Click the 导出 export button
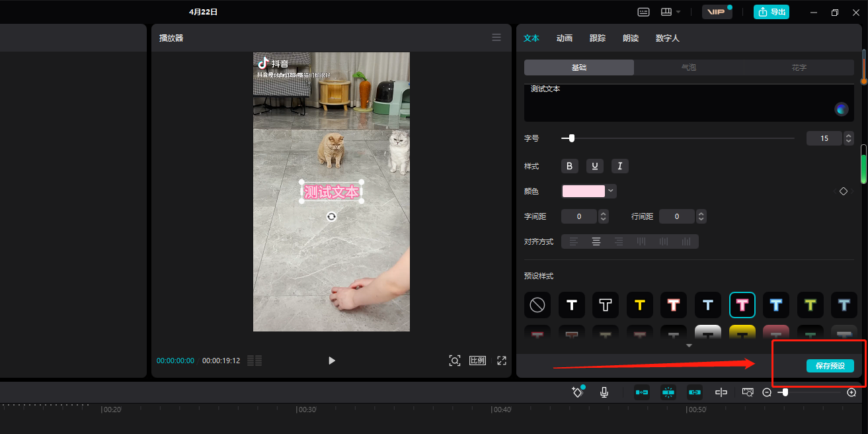This screenshot has height=434, width=868. (x=771, y=11)
